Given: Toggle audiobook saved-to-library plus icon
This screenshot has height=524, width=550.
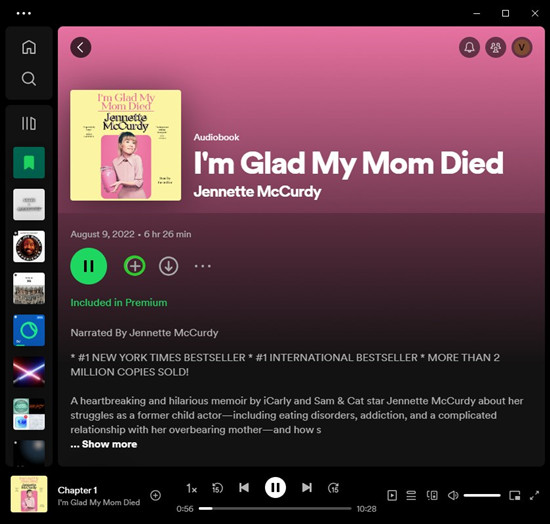Looking at the screenshot, I should [x=134, y=266].
